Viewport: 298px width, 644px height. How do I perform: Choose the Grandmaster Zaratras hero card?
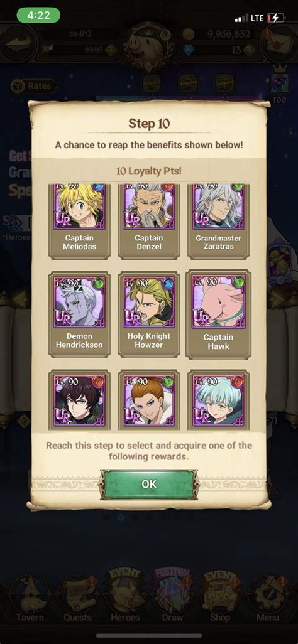[218, 222]
